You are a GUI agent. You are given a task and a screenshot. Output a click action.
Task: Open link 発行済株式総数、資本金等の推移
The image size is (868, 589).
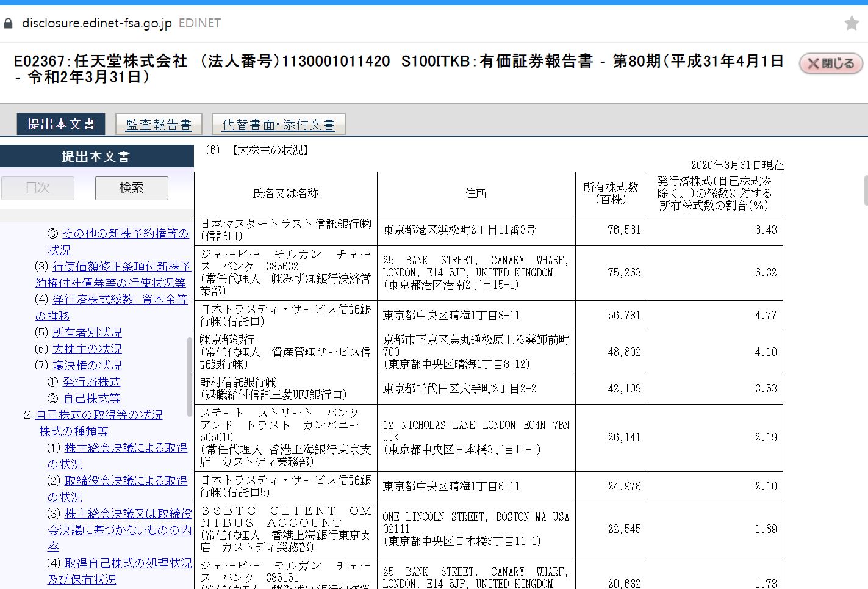point(112,308)
